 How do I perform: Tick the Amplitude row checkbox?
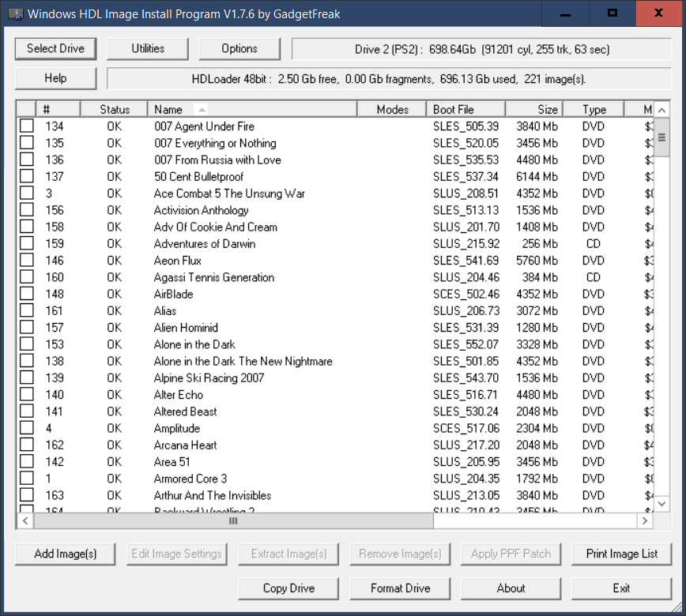(x=27, y=428)
